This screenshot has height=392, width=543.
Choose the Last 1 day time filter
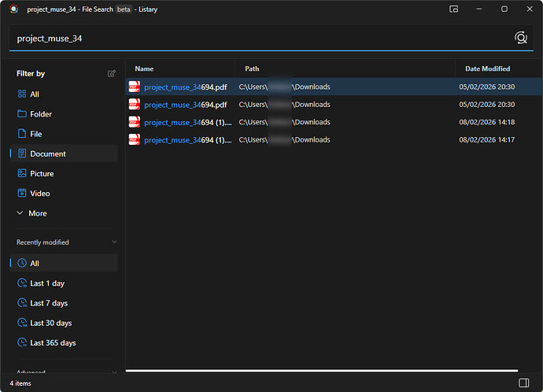[47, 283]
